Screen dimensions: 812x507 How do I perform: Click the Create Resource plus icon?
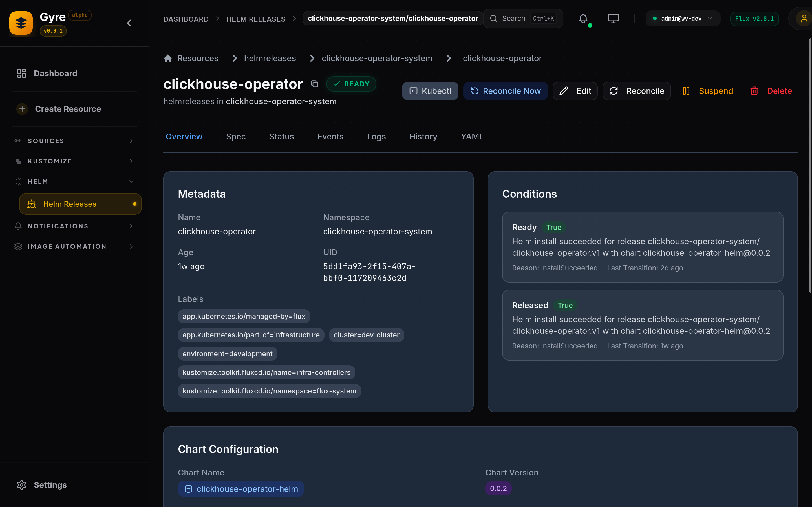click(x=22, y=109)
